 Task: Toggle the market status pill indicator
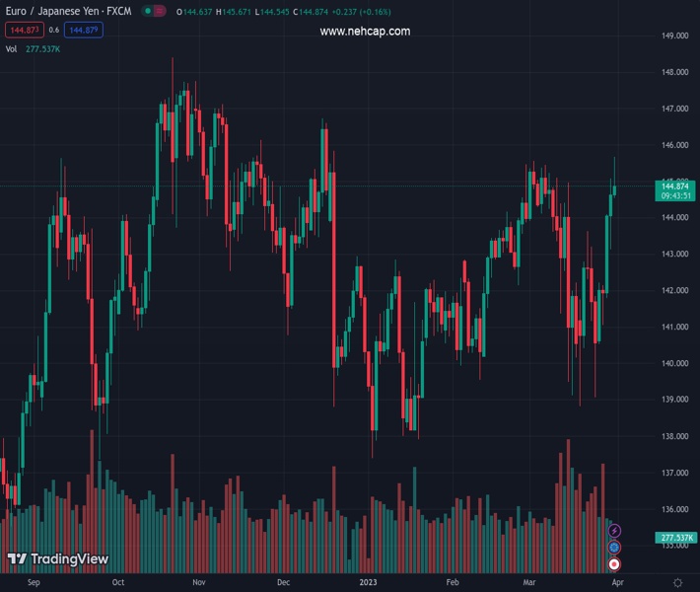pos(153,11)
